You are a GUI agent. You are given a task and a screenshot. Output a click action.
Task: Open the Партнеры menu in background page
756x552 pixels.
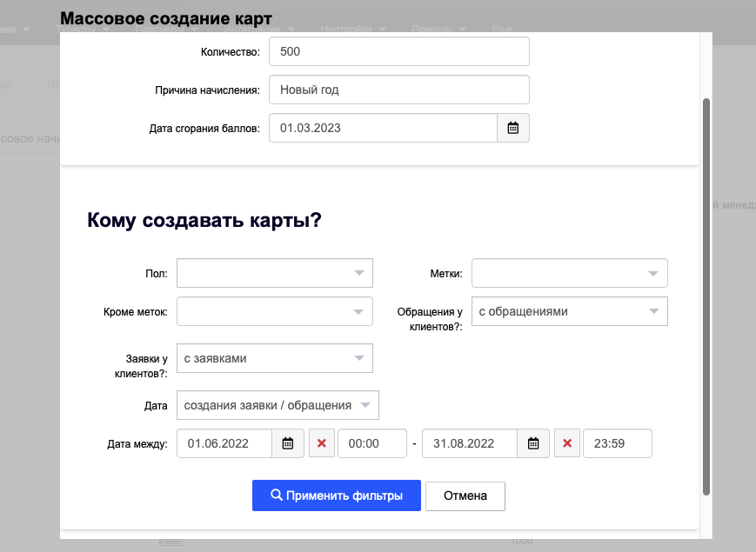(166, 29)
